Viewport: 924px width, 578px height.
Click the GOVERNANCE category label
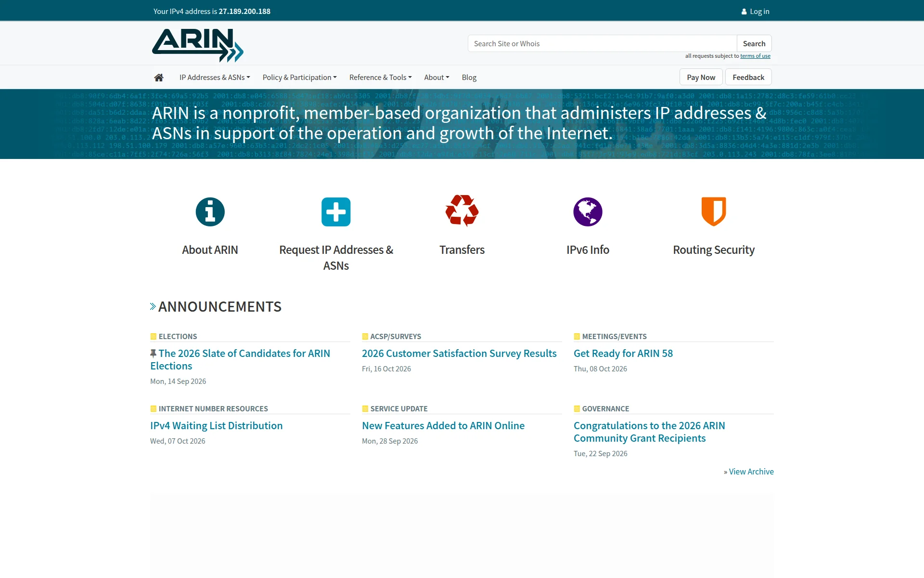tap(605, 408)
